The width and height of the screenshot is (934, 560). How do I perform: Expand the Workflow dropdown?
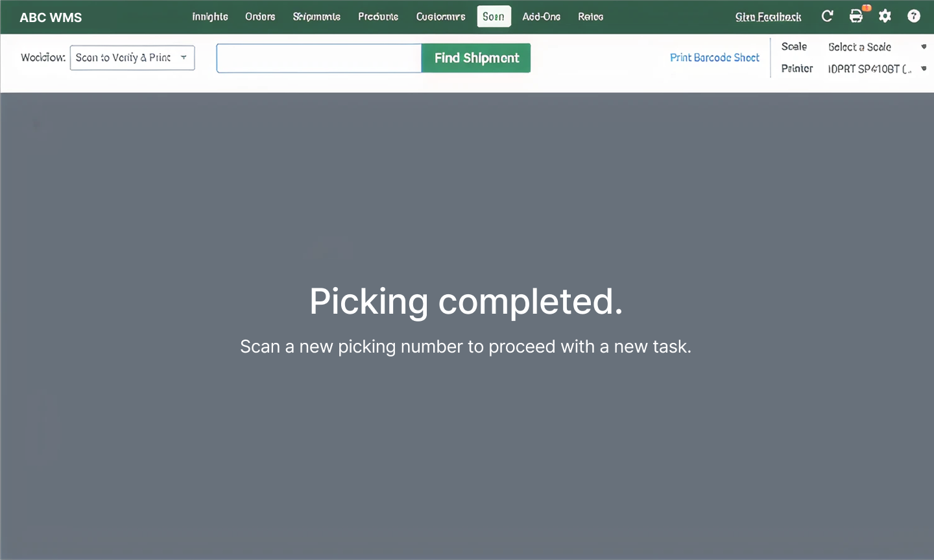coord(132,58)
